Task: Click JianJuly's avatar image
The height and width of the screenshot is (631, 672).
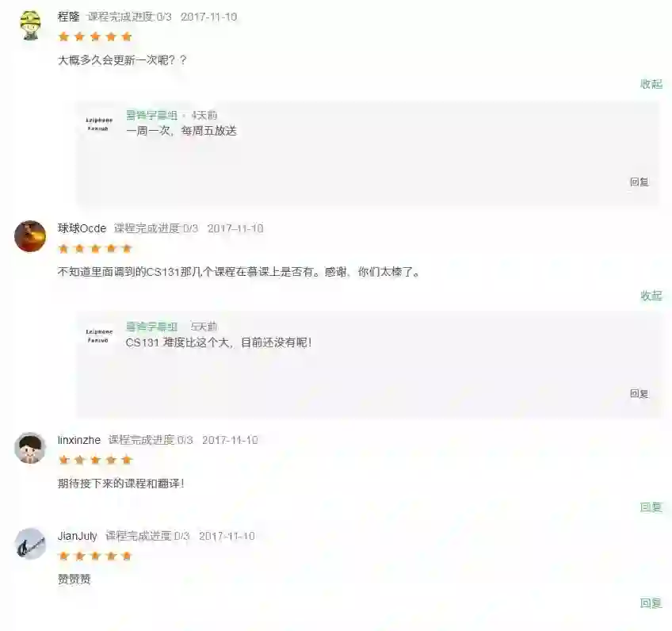Action: tap(30, 544)
